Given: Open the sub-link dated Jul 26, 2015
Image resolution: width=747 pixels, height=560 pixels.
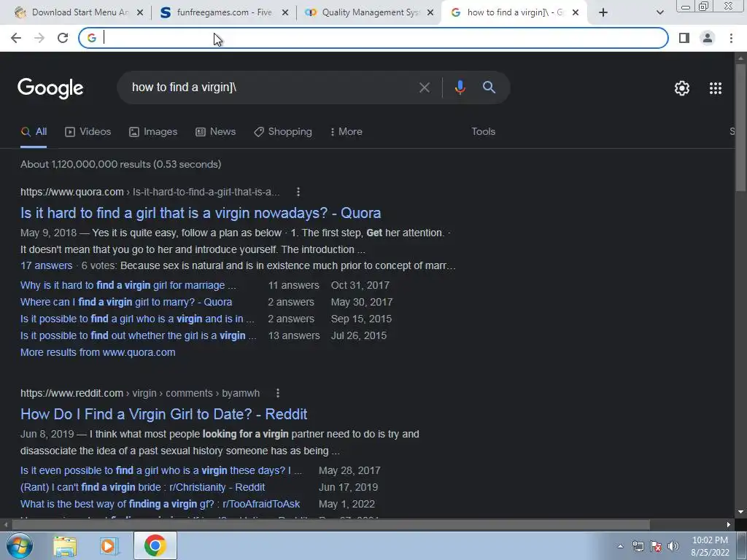Looking at the screenshot, I should [138, 335].
